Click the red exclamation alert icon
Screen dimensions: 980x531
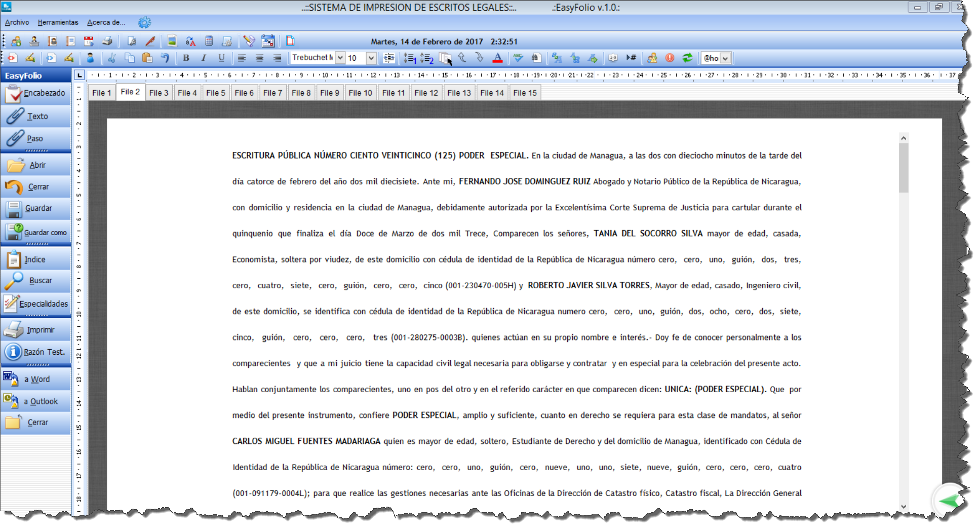(670, 58)
